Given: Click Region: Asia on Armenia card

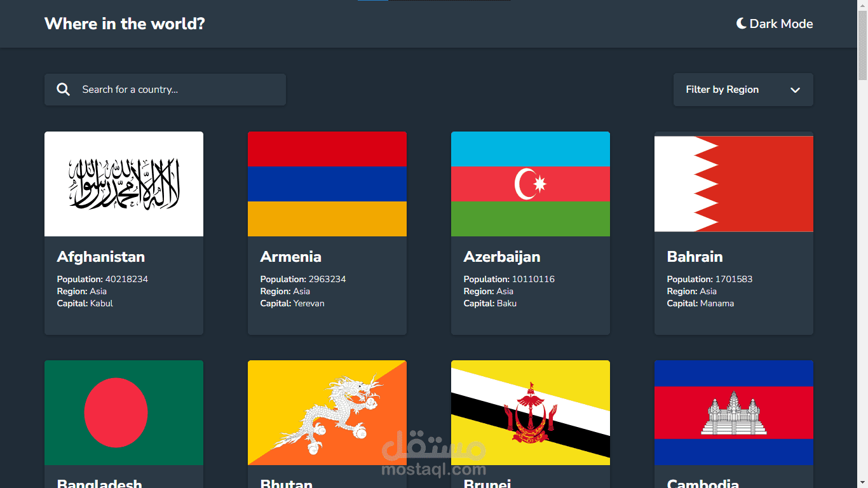Looking at the screenshot, I should coord(285,291).
